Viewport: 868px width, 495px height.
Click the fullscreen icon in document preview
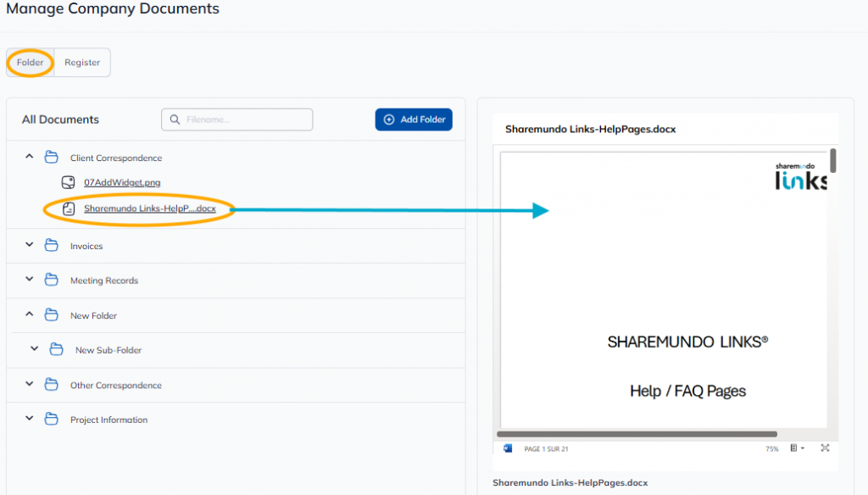coord(825,448)
